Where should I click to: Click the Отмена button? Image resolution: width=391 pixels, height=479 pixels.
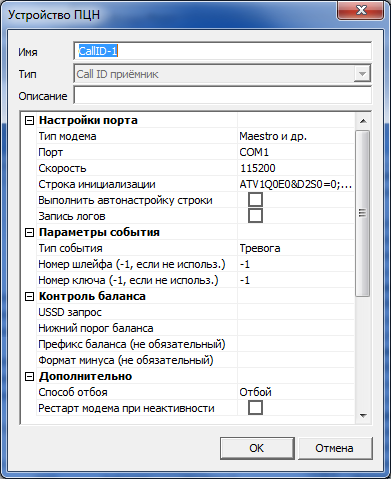pos(335,448)
